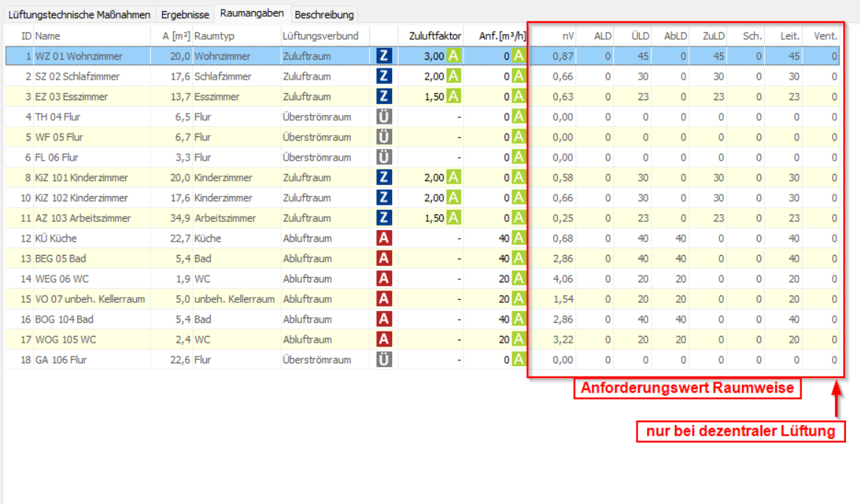Click nV column header
This screenshot has height=504, width=860.
(x=566, y=35)
